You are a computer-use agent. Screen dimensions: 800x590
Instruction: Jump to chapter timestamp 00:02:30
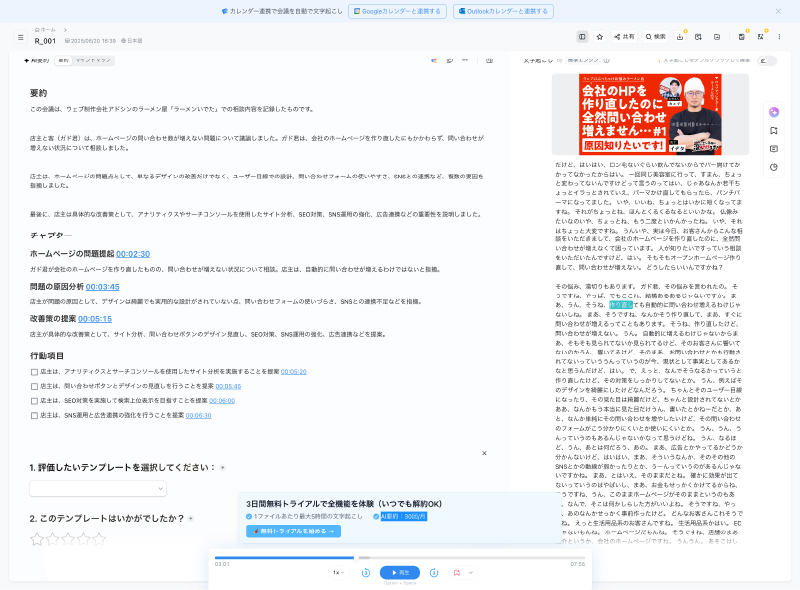pyautogui.click(x=133, y=254)
